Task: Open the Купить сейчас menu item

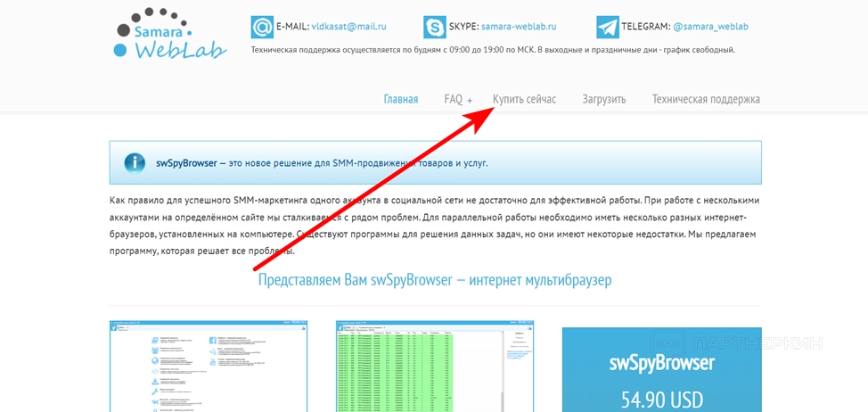Action: 524,99
